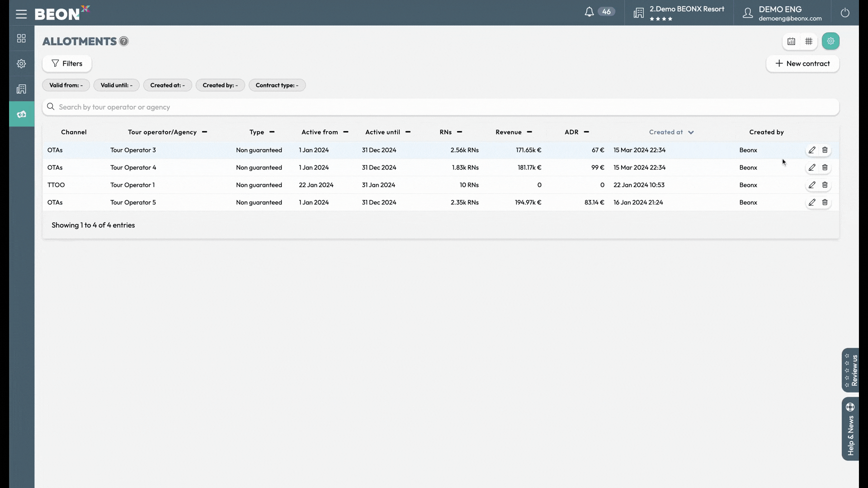
Task: Sort by Active until column
Action: pyautogui.click(x=388, y=132)
